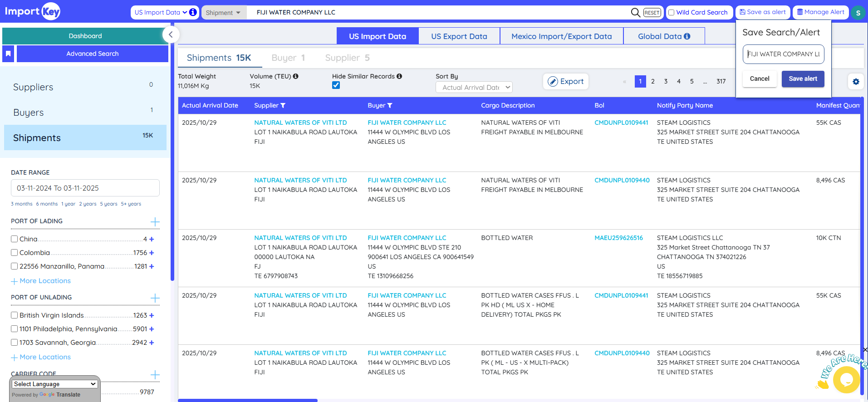Viewport: 868px width, 402px height.
Task: Click the bookmark icon beside Advanced Search
Action: (8, 54)
